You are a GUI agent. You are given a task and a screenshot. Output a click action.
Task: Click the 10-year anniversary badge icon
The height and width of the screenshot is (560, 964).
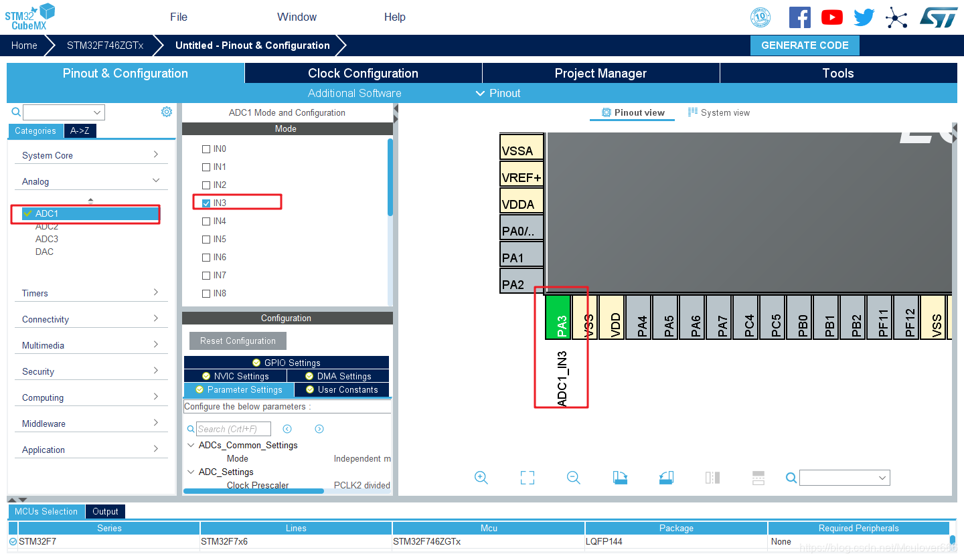(x=760, y=17)
